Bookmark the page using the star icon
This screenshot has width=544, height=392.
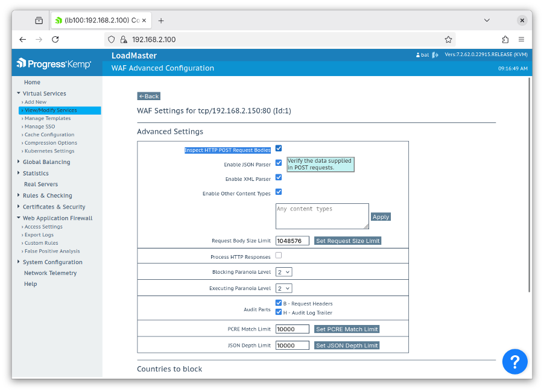point(448,39)
